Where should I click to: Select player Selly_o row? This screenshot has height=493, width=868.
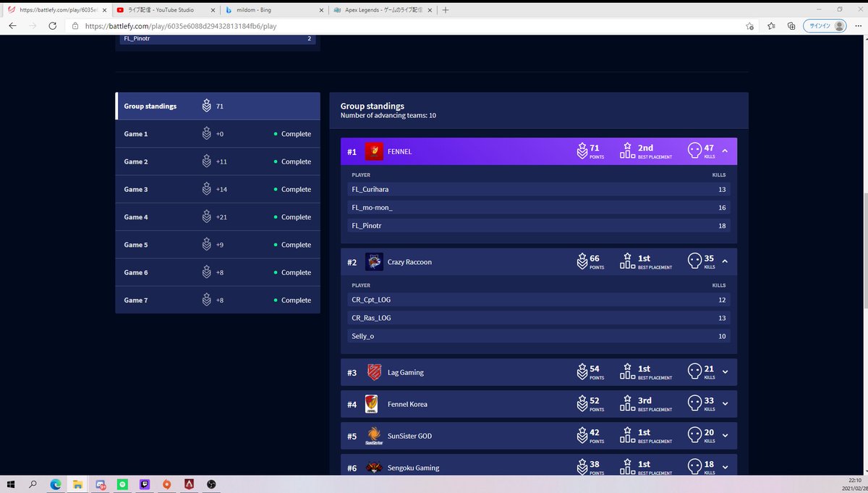pyautogui.click(x=539, y=336)
